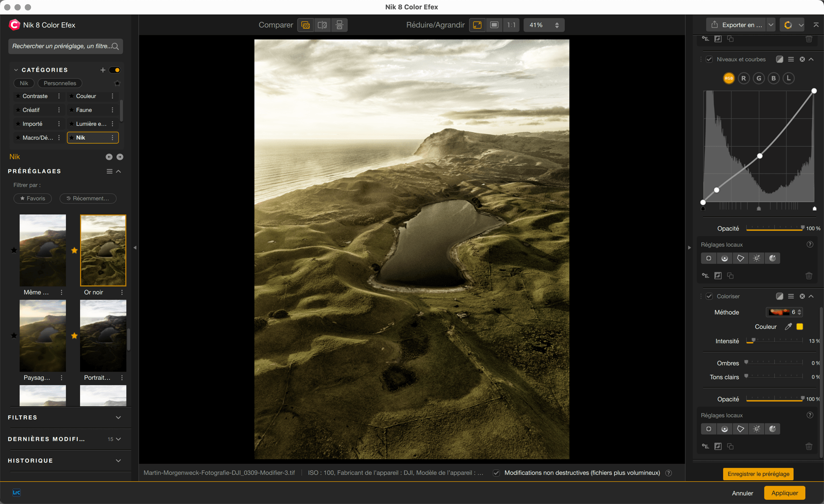
Task: Open Réglages locaux help under Coloriser
Action: (x=810, y=415)
